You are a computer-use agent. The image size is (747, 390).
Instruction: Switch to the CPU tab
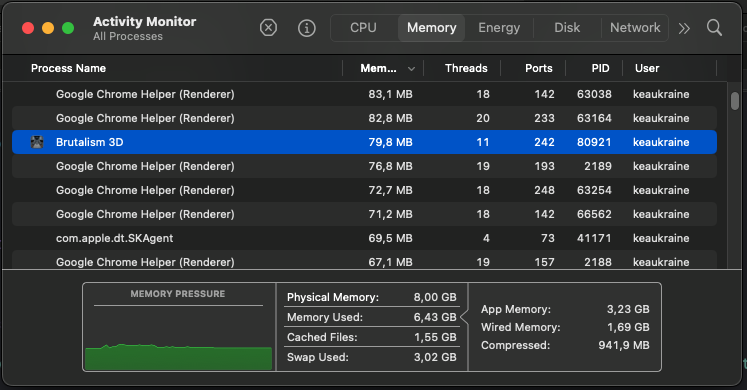tap(363, 28)
